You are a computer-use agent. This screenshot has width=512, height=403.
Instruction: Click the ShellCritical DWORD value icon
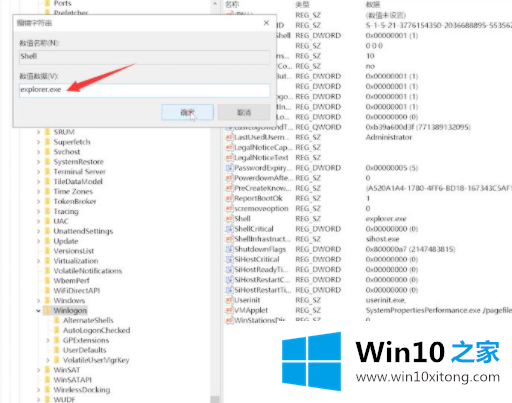[229, 229]
